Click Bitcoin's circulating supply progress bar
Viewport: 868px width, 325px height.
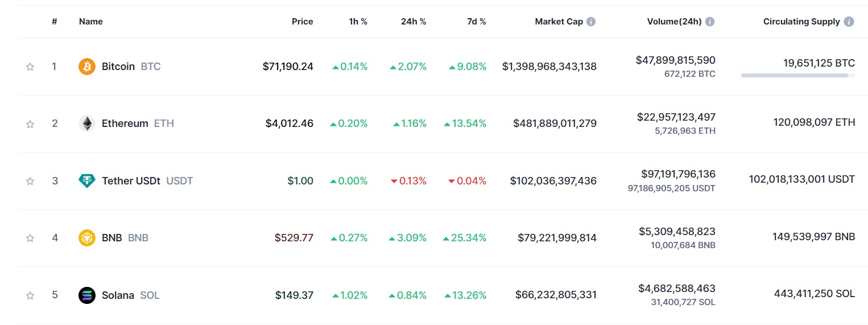(x=797, y=75)
